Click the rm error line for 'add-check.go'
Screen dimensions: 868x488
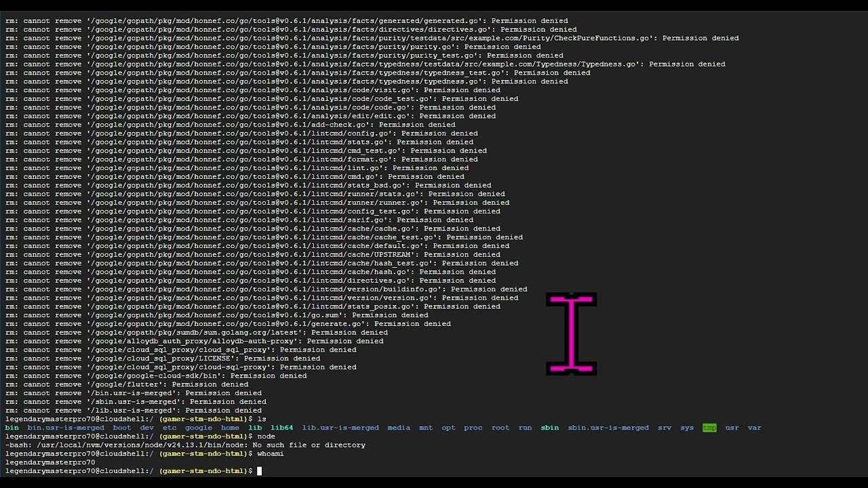point(230,125)
